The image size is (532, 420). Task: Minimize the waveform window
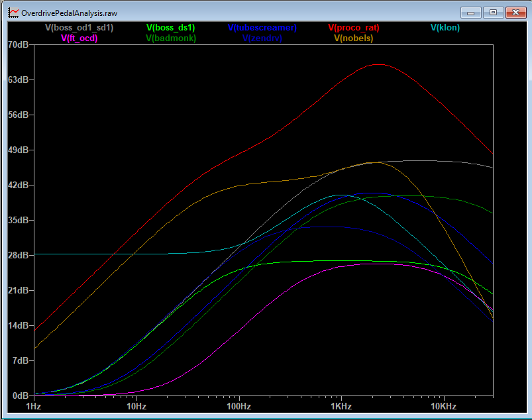(470, 13)
